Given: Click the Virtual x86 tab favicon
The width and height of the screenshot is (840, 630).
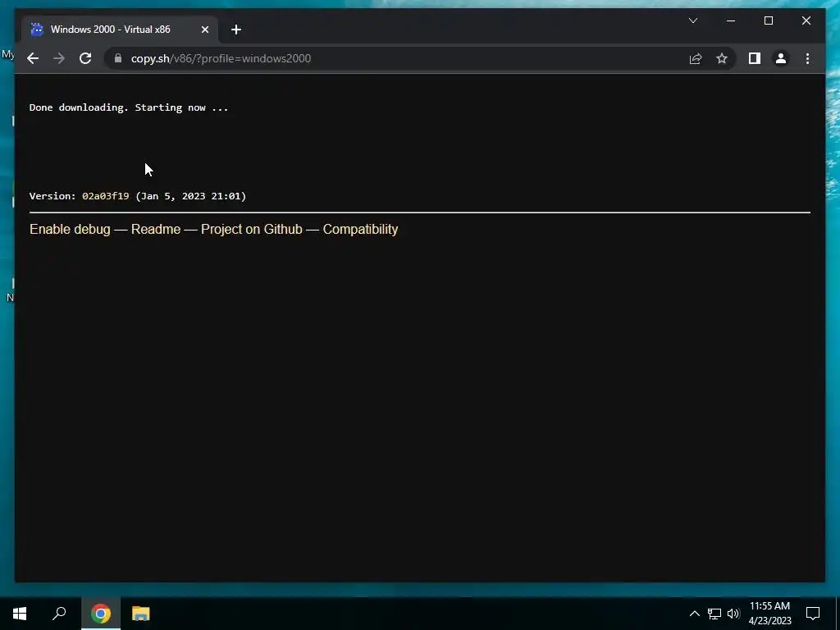Looking at the screenshot, I should point(37,30).
